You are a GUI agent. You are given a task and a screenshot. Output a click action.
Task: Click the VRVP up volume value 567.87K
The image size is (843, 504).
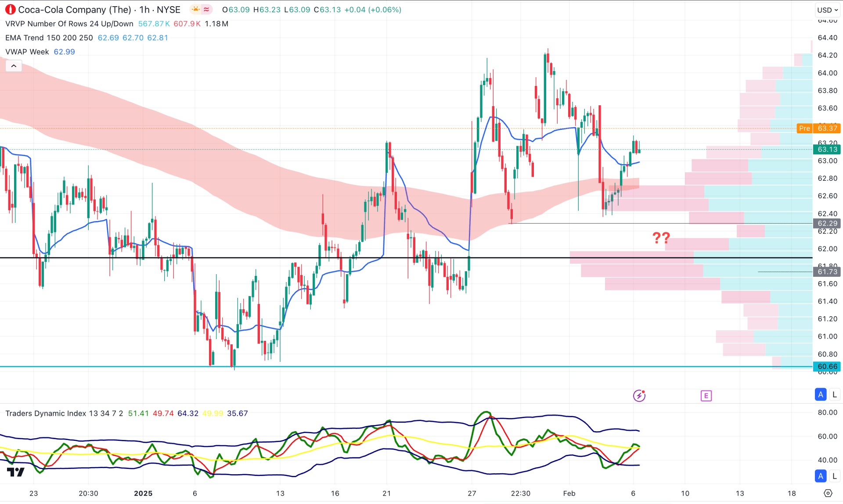[154, 24]
